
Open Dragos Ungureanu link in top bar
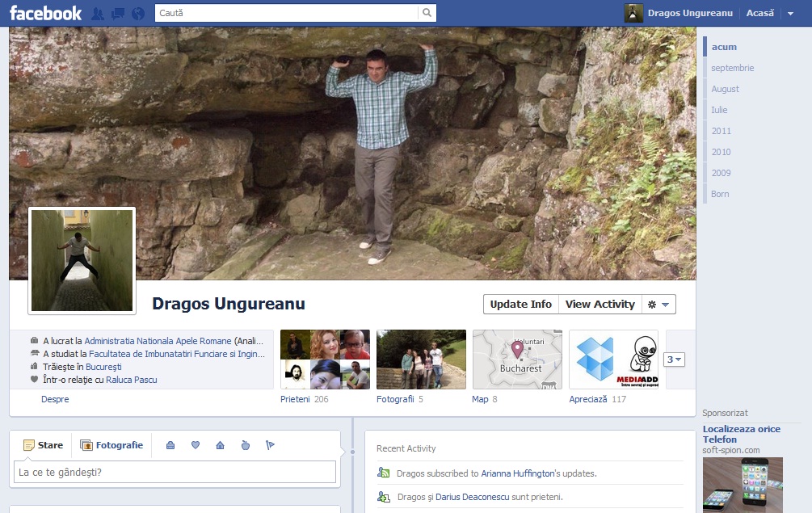[x=690, y=13]
